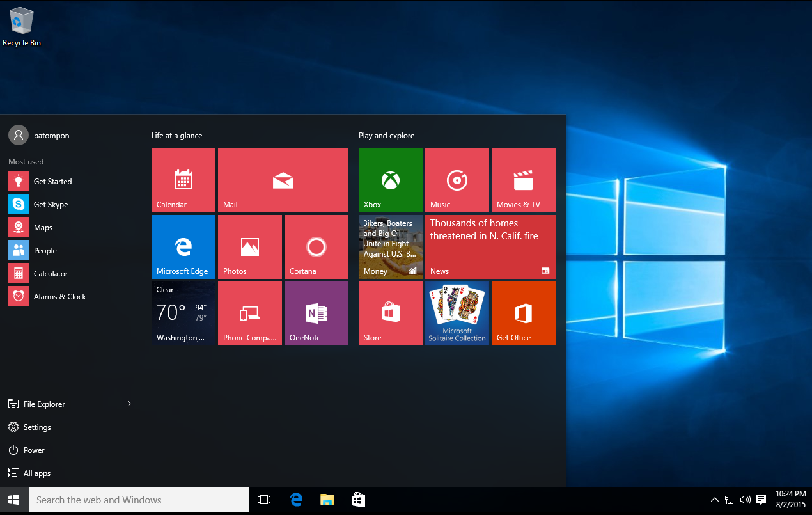The height and width of the screenshot is (515, 812).
Task: Open the News tile about N. Calif. fire
Action: point(490,247)
